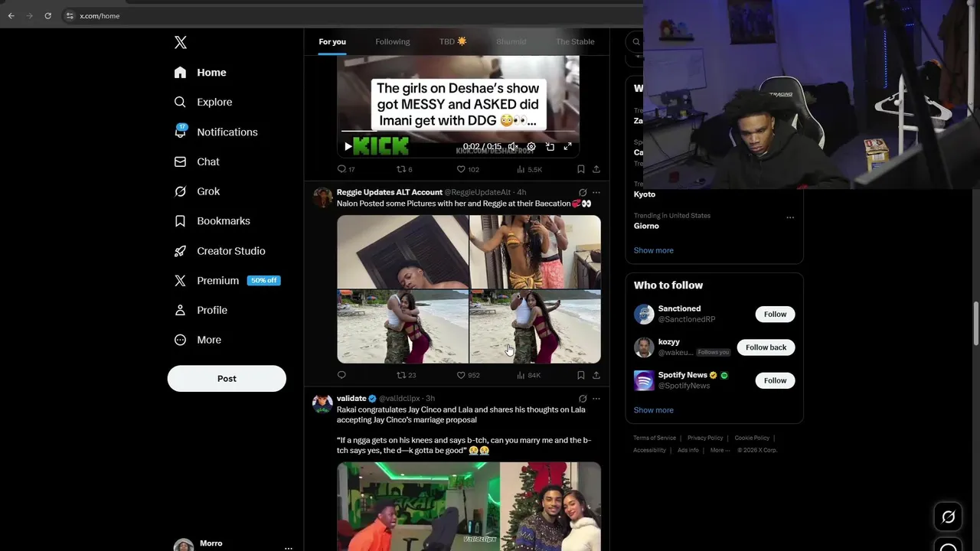Open bottom-left beach hug photo
Screen dimensions: 980x551
pyautogui.click(x=403, y=326)
